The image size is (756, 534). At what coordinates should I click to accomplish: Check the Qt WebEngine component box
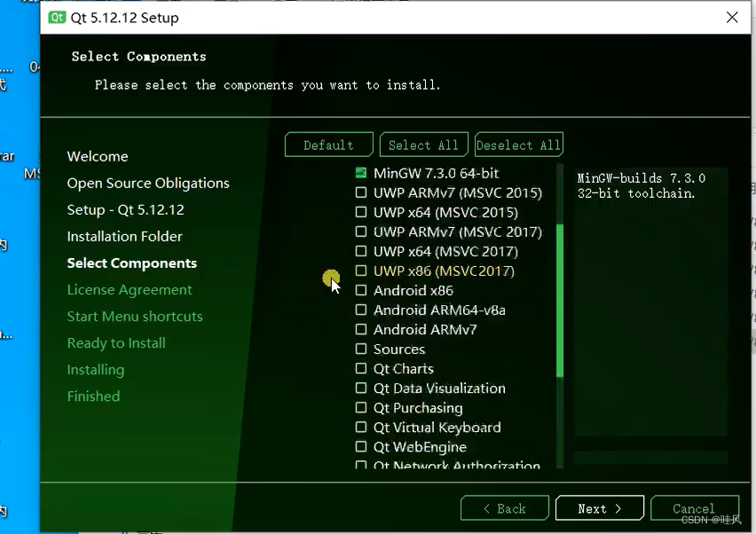(360, 446)
